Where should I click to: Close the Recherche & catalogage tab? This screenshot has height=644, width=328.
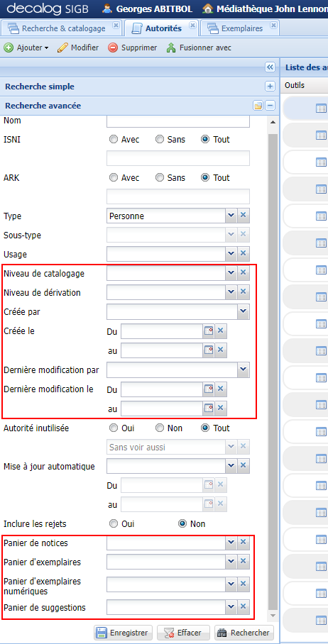pos(116,26)
